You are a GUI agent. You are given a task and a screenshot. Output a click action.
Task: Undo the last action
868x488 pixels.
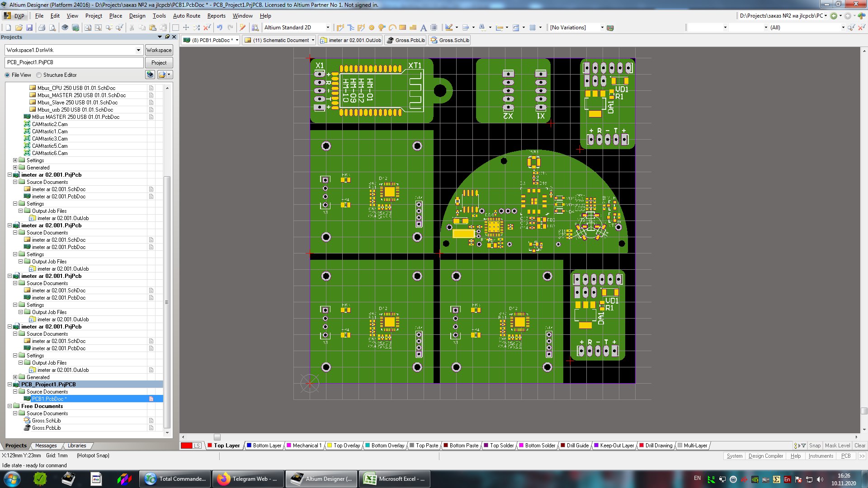(220, 28)
